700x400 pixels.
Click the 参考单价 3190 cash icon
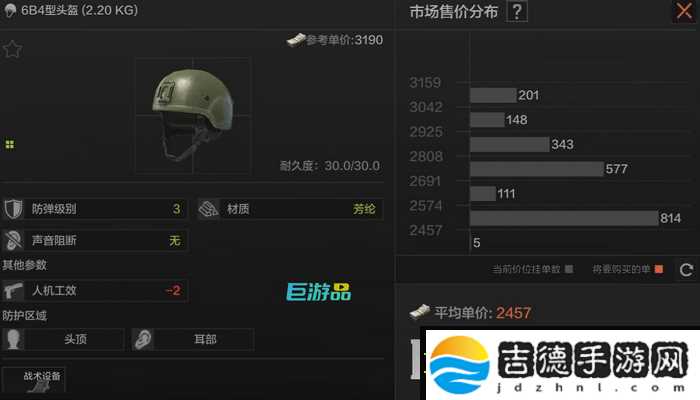coord(296,40)
